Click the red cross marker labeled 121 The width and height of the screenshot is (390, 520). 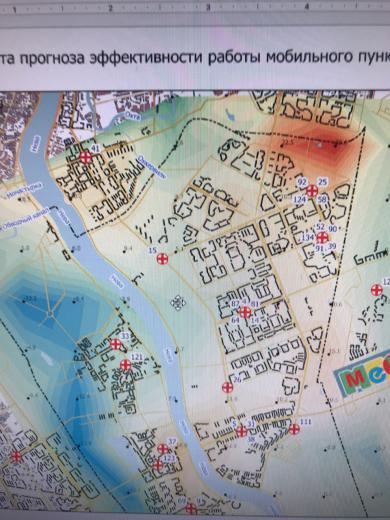click(x=126, y=365)
